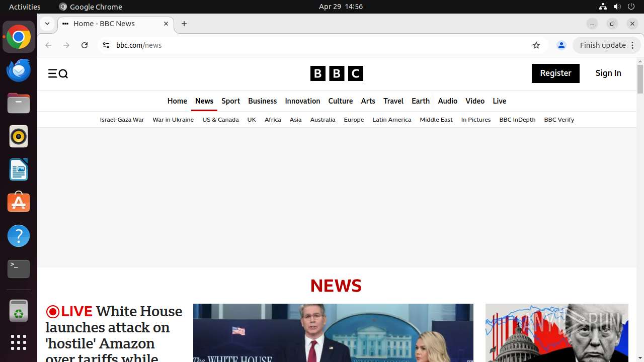The height and width of the screenshot is (362, 644).
Task: Open BBC Verify link
Action: pyautogui.click(x=559, y=120)
